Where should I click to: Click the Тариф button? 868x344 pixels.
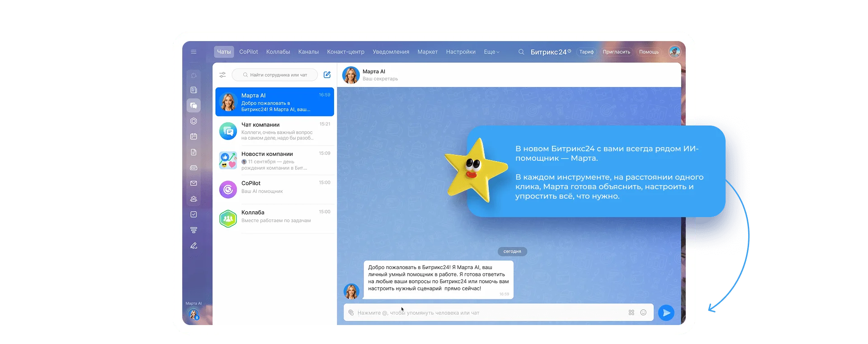[587, 52]
